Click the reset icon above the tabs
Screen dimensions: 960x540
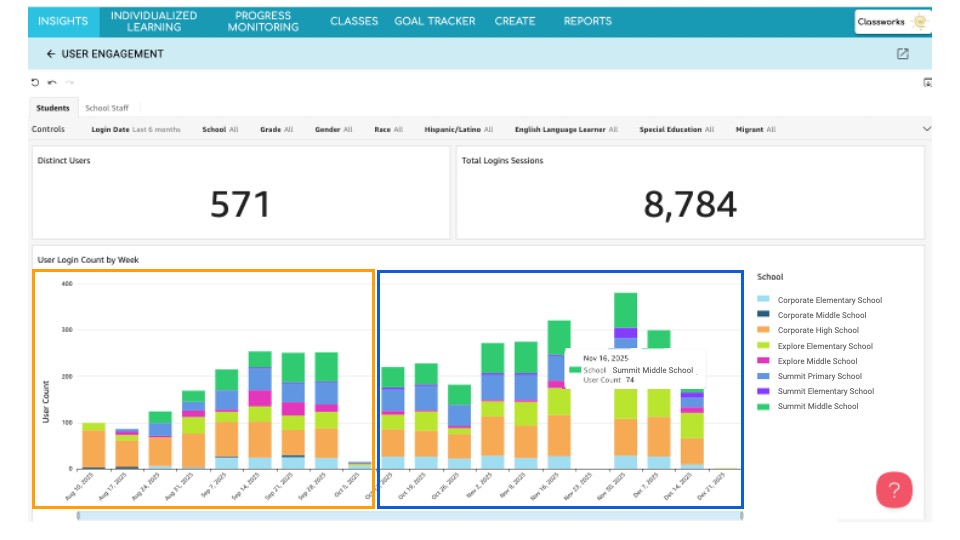[x=35, y=82]
